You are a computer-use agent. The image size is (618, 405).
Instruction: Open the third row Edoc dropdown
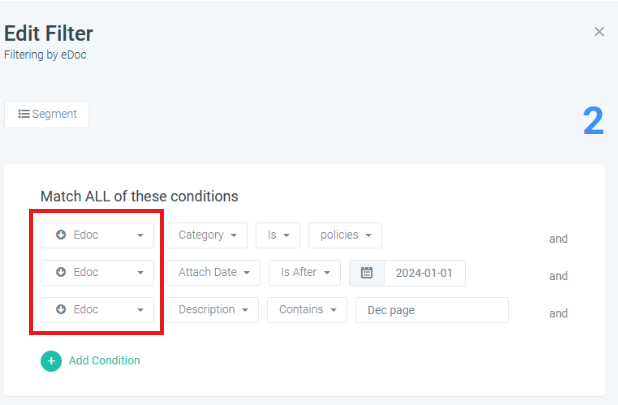97,310
